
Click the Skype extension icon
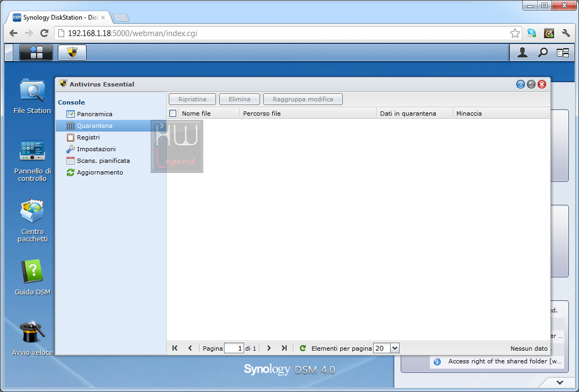tap(532, 33)
